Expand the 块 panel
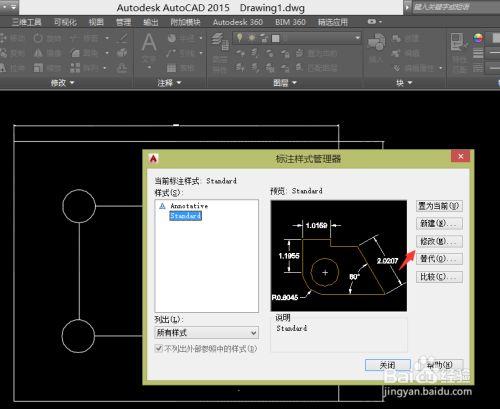Screen dimensions: 500x409 point(404,83)
